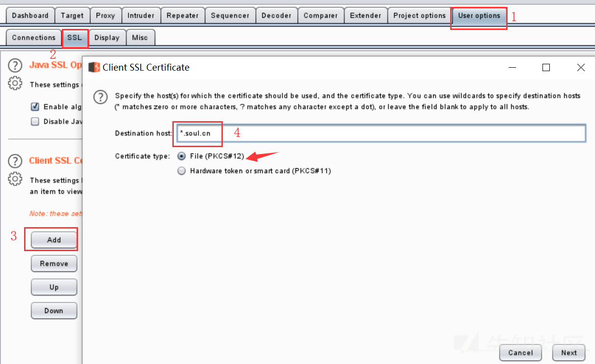
Task: Select File (PKCS#12) certificate type
Action: coord(182,156)
